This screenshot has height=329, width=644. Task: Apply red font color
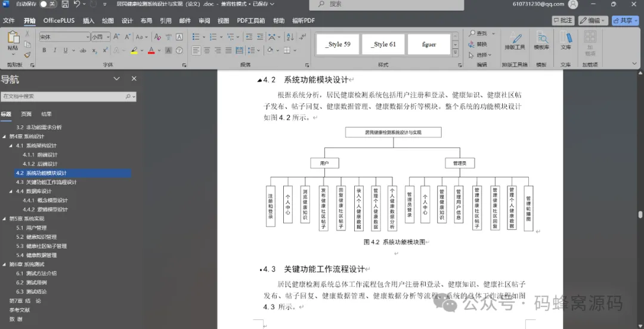click(151, 50)
